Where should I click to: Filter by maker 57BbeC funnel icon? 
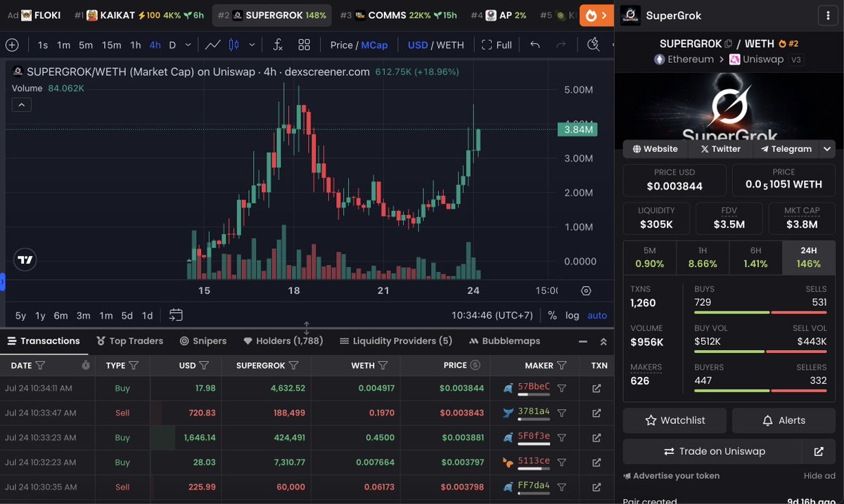pyautogui.click(x=562, y=388)
